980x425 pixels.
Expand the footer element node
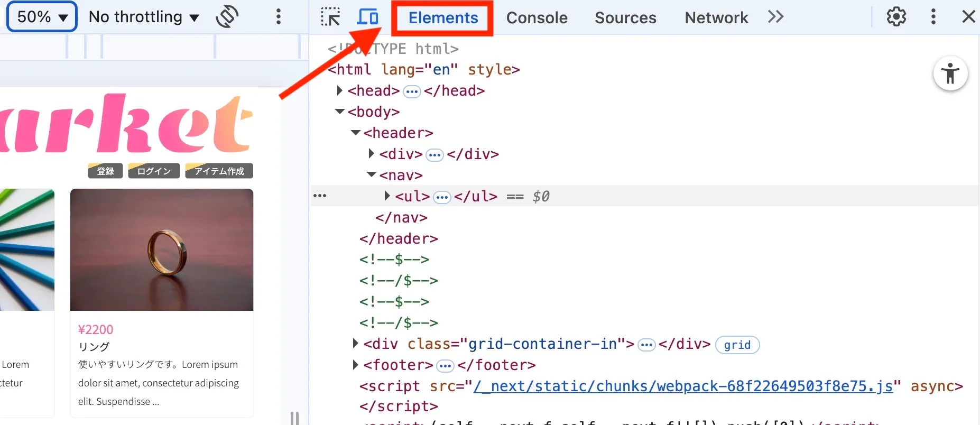coord(356,365)
